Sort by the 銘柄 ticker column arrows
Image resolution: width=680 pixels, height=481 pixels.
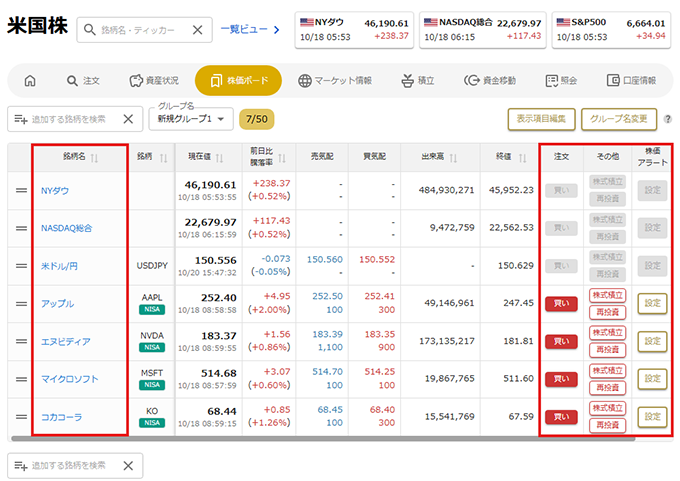pyautogui.click(x=163, y=158)
